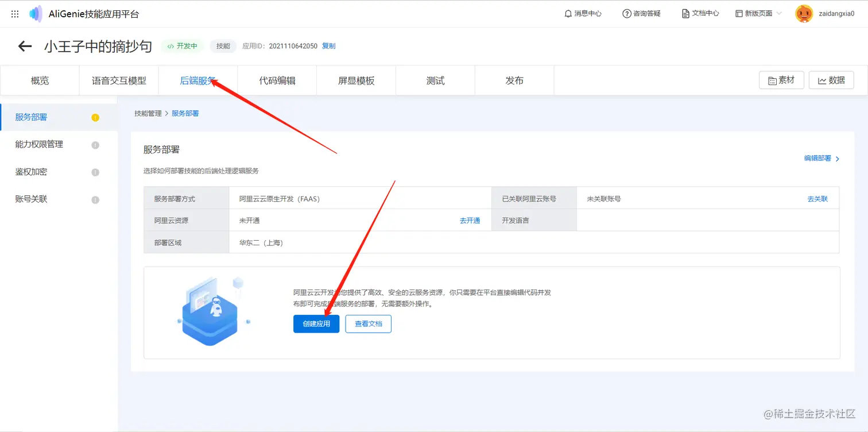Open 账号关联 in the sidebar

click(x=59, y=199)
